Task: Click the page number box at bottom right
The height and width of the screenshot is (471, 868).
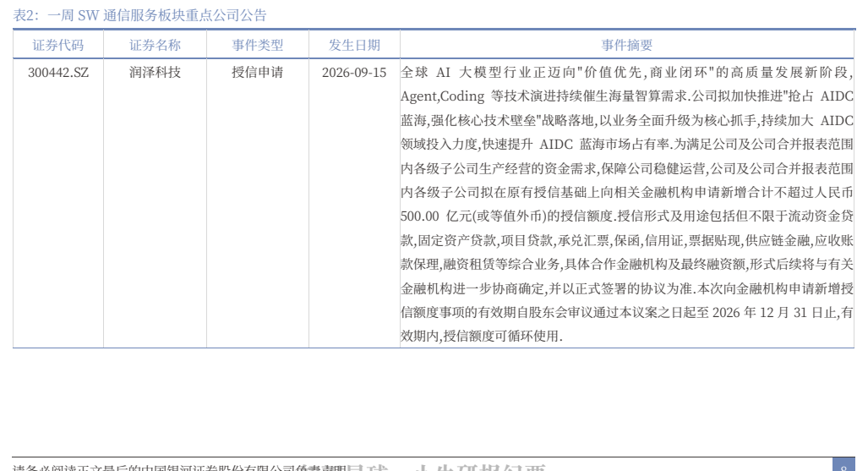Action: coord(843,464)
